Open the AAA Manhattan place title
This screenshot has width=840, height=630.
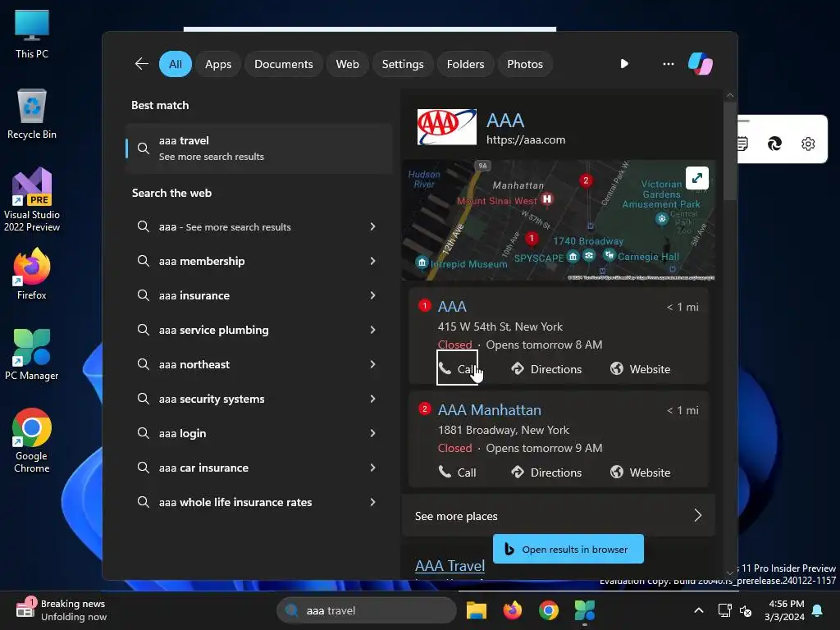489,410
